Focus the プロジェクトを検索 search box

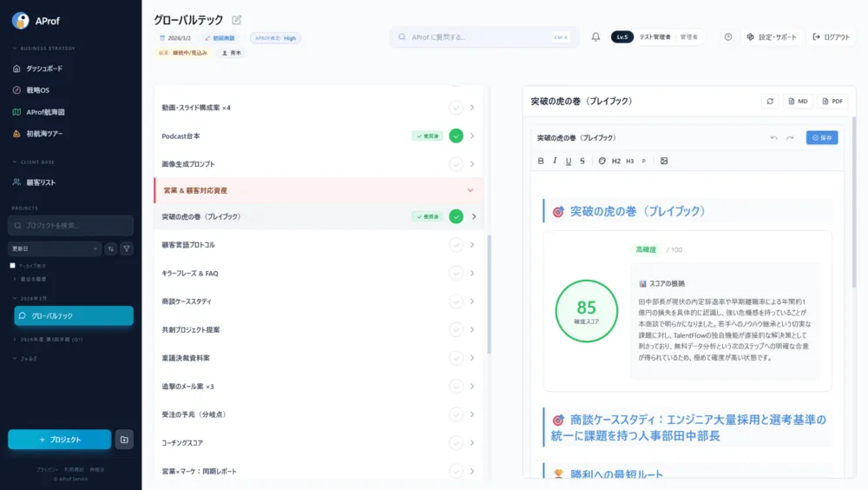(71, 226)
